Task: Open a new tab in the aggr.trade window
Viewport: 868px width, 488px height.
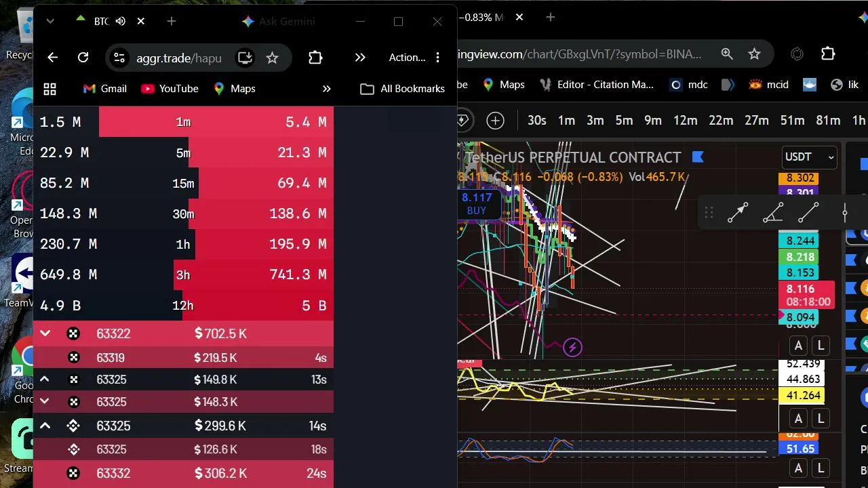Action: pyautogui.click(x=171, y=22)
